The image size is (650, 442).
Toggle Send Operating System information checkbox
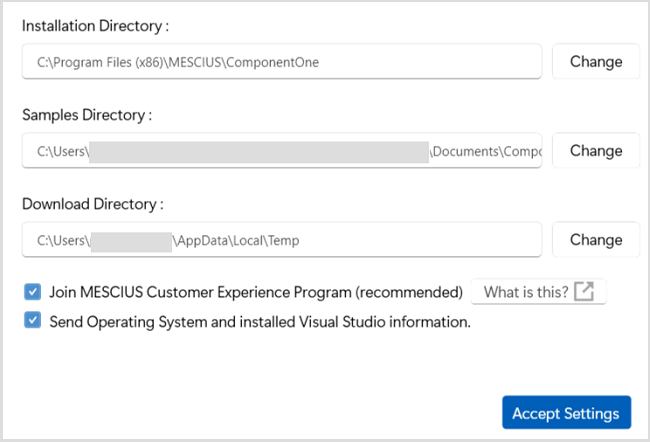[33, 322]
